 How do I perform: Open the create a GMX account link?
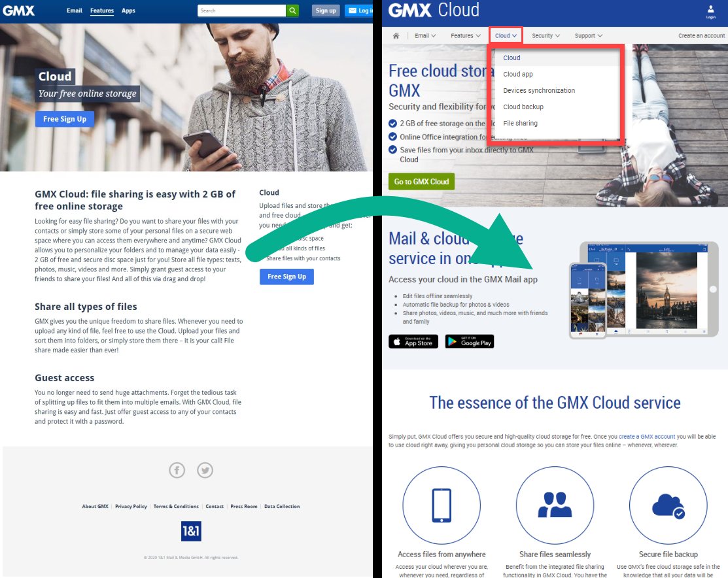coord(646,435)
